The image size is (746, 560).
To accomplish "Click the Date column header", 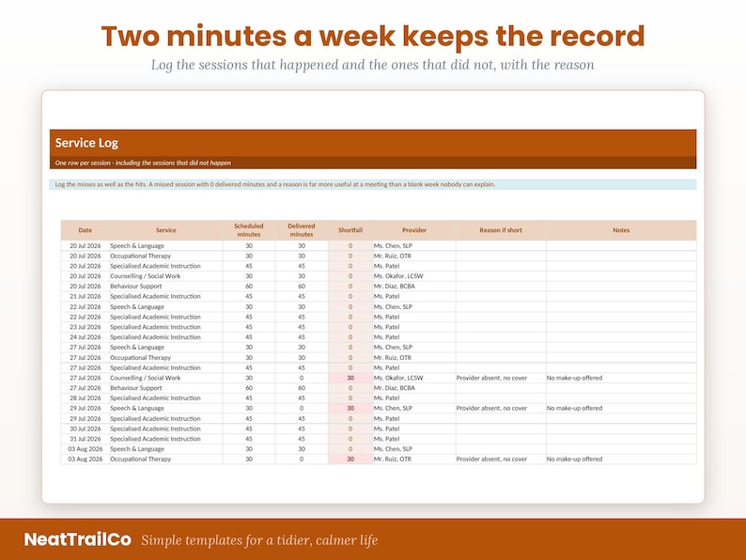I will [85, 230].
